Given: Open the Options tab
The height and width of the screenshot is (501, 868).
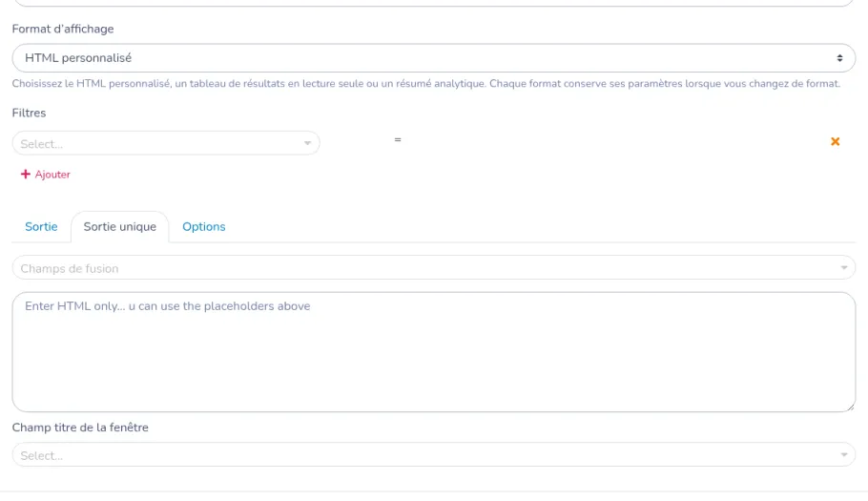Looking at the screenshot, I should pyautogui.click(x=204, y=227).
